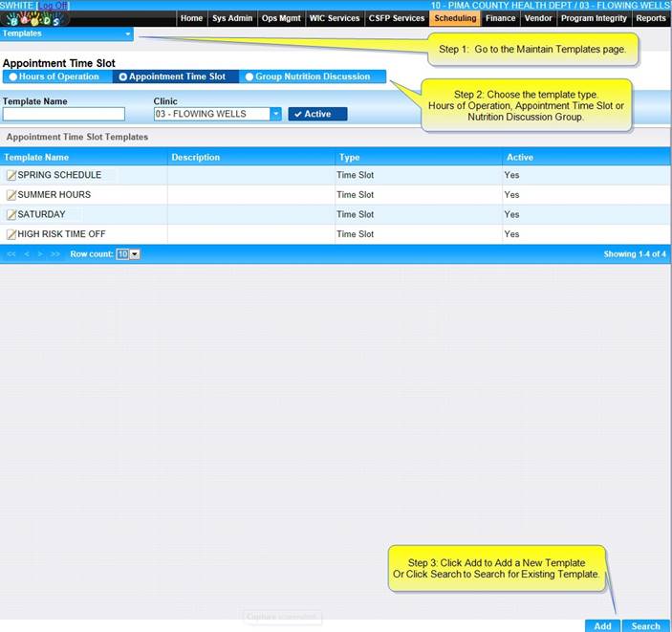
Task: Click edit icon beside SPRING SCHEDULE
Action: click(11, 176)
